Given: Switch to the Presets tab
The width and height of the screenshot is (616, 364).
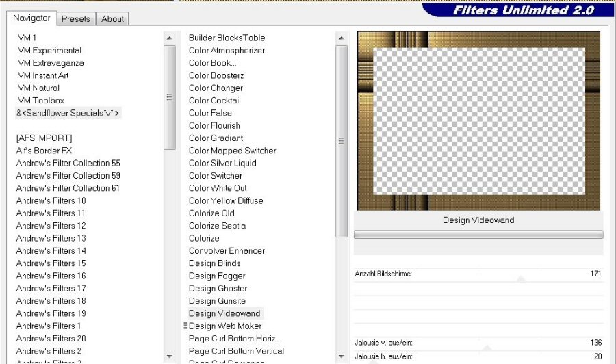Looking at the screenshot, I should [x=75, y=19].
